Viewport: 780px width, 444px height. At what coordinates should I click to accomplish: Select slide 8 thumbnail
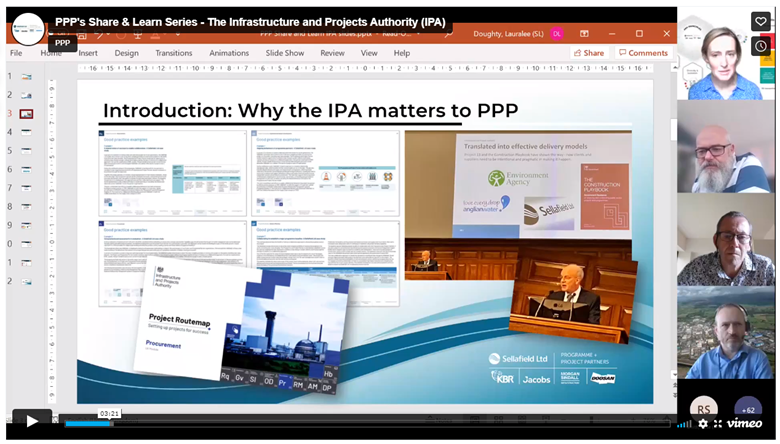(x=26, y=206)
